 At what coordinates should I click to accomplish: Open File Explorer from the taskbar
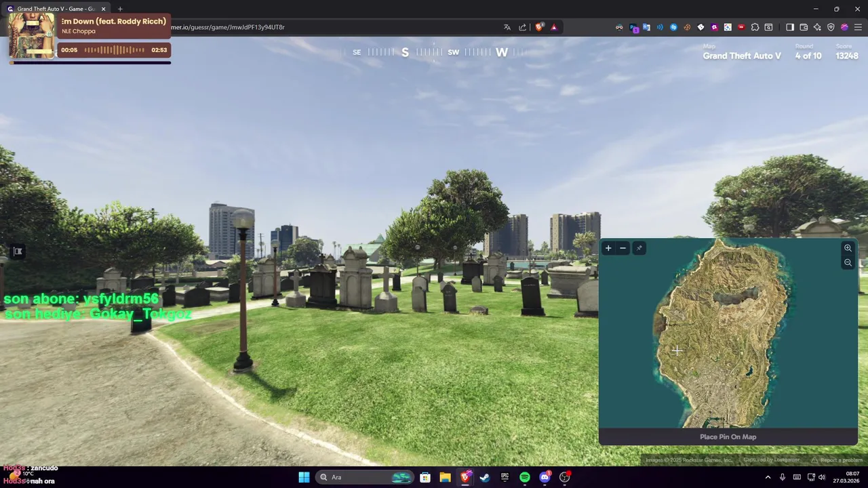[445, 477]
